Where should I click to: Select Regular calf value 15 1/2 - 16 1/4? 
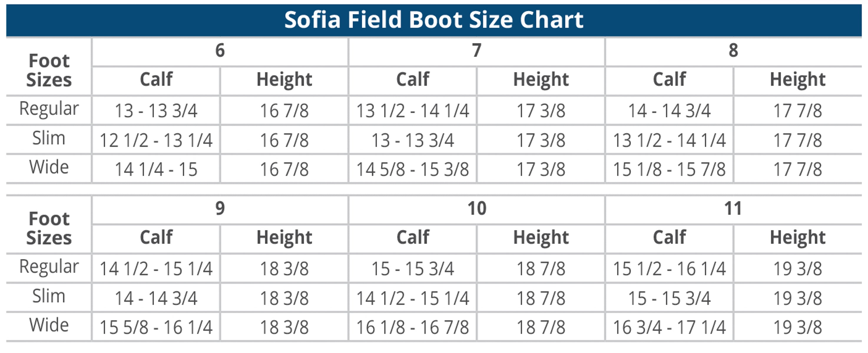click(669, 269)
